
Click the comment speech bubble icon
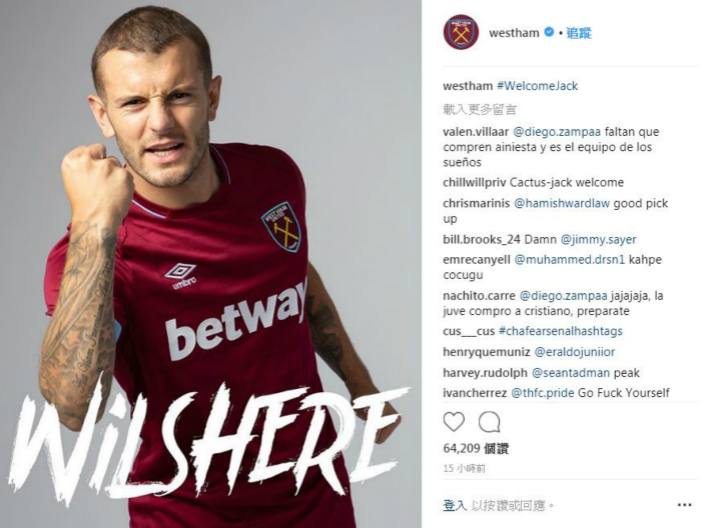tap(489, 422)
